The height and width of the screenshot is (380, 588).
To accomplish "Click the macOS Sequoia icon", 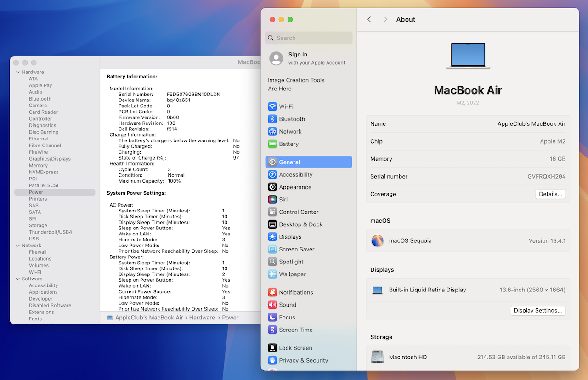I will [x=377, y=240].
